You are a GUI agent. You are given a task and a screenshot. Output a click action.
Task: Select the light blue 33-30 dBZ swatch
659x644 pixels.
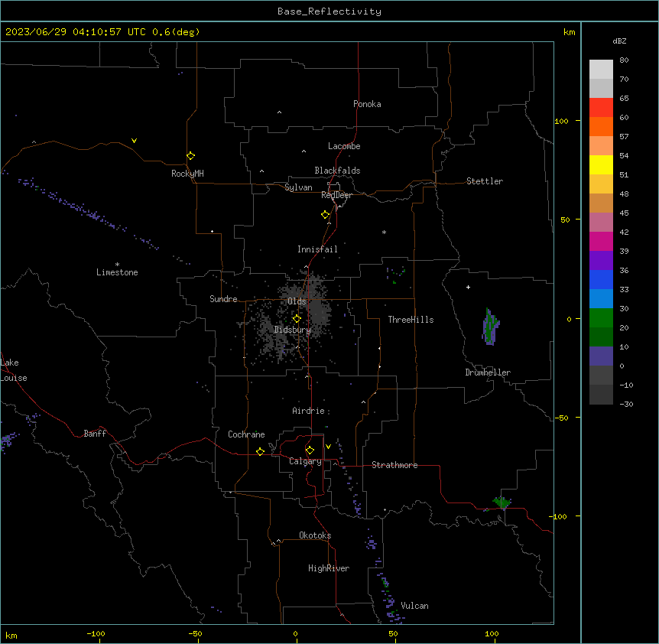pyautogui.click(x=601, y=299)
